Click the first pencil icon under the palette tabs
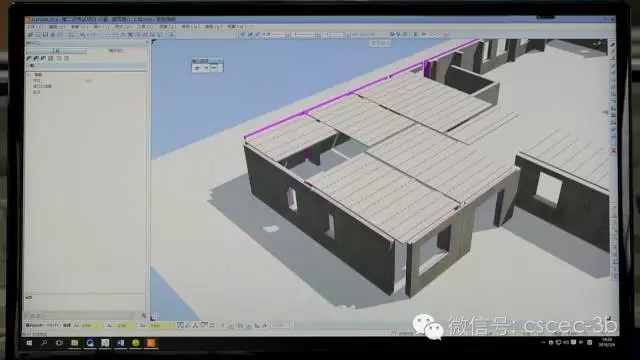 [x=29, y=59]
